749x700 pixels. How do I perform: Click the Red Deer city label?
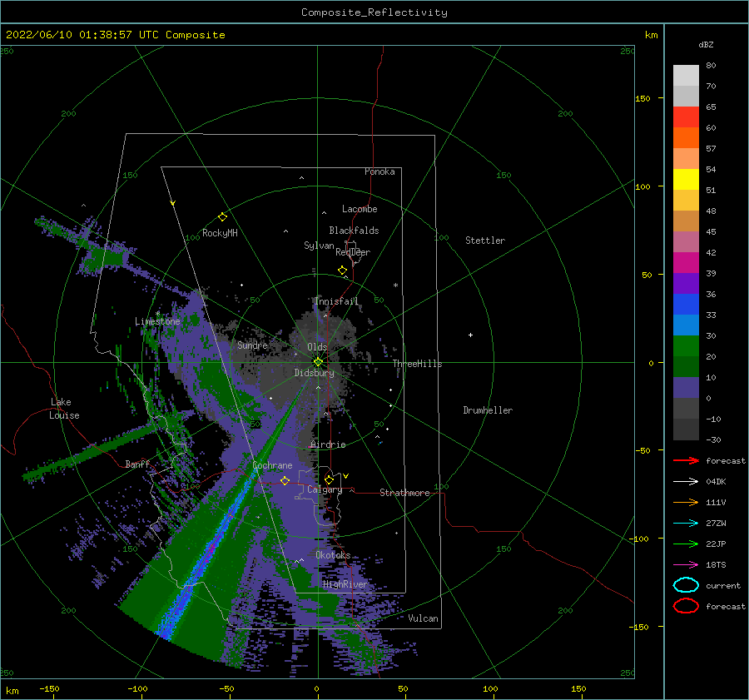353,252
